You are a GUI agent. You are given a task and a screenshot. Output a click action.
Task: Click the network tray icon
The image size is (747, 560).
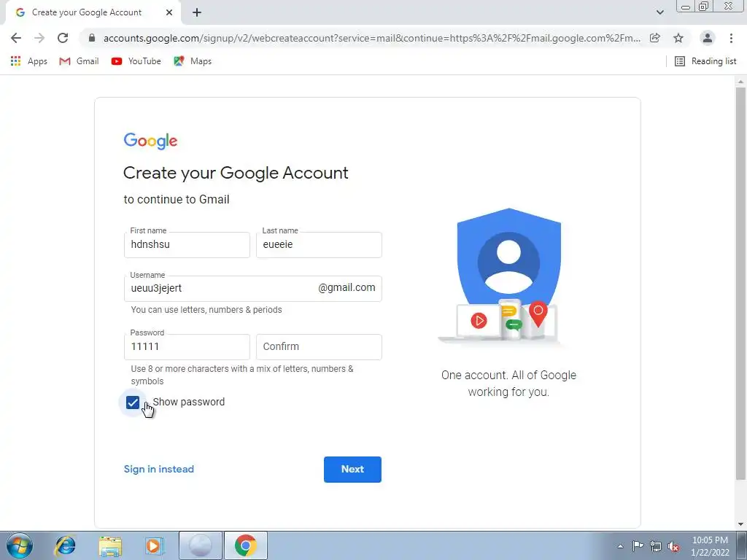pyautogui.click(x=656, y=546)
